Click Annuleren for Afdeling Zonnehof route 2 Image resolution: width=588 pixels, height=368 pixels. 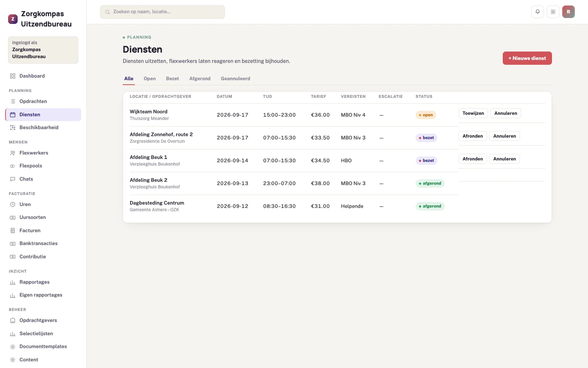tap(505, 136)
